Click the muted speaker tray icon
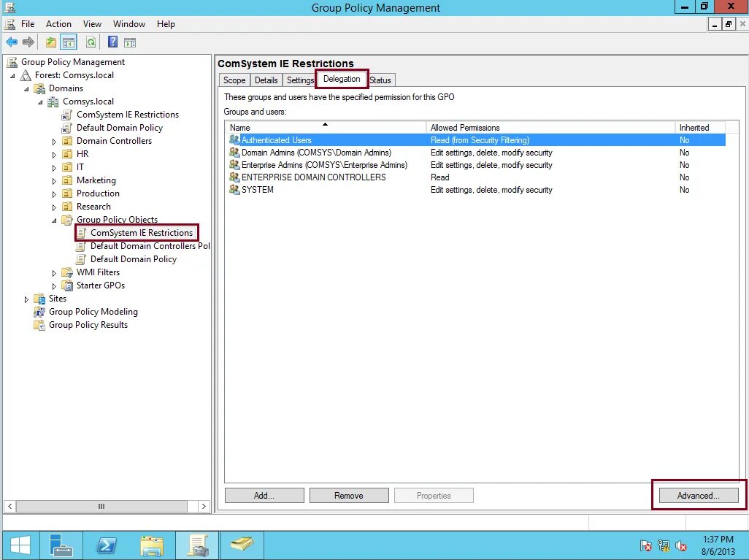Image resolution: width=749 pixels, height=560 pixels. point(681,545)
